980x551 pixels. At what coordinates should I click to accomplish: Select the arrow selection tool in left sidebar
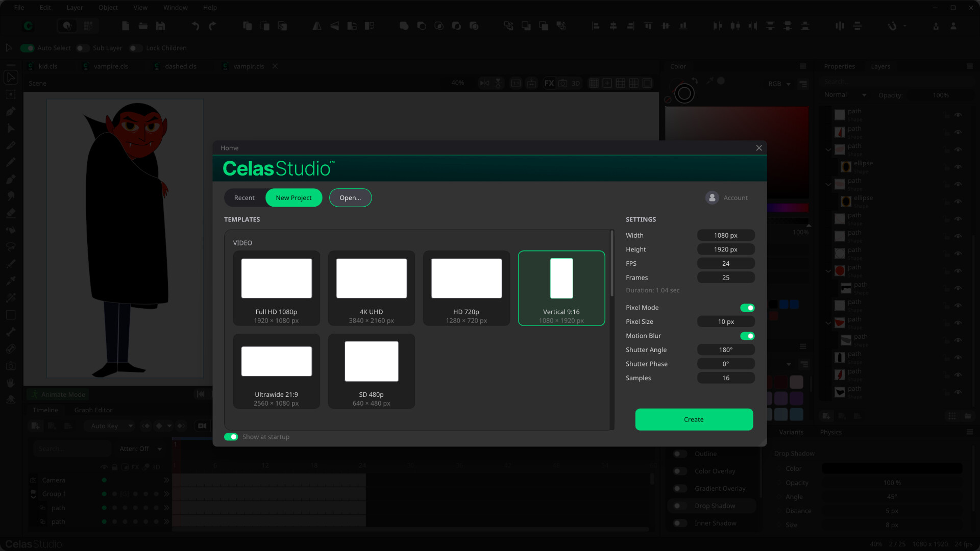(x=11, y=78)
